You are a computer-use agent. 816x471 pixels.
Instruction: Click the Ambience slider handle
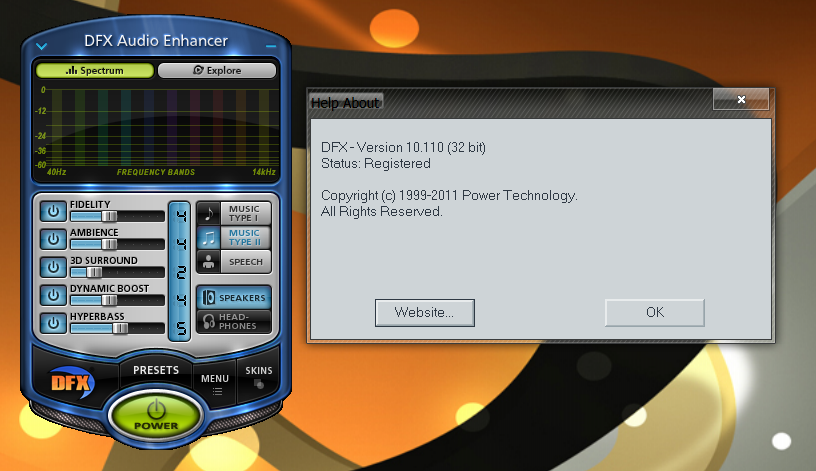point(109,244)
